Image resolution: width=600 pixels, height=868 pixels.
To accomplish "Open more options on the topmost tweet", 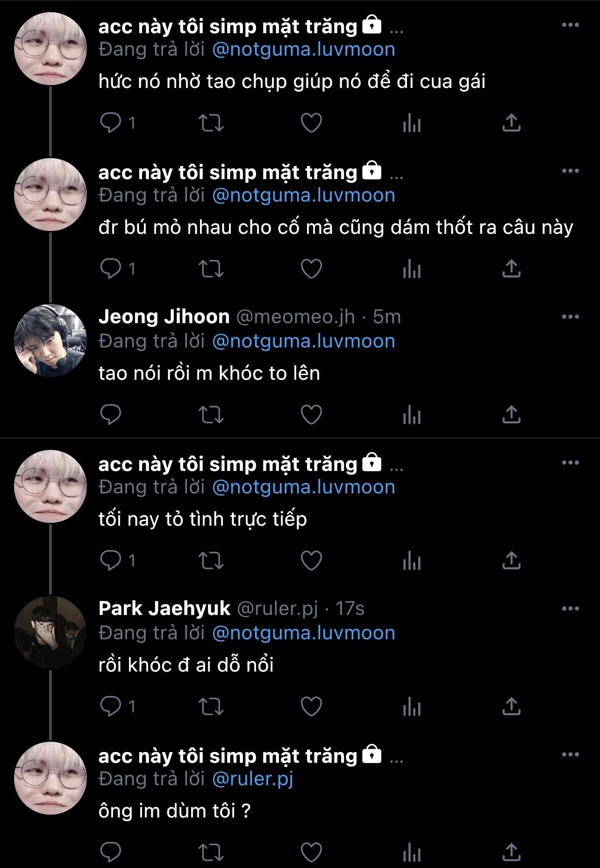I will [x=570, y=25].
